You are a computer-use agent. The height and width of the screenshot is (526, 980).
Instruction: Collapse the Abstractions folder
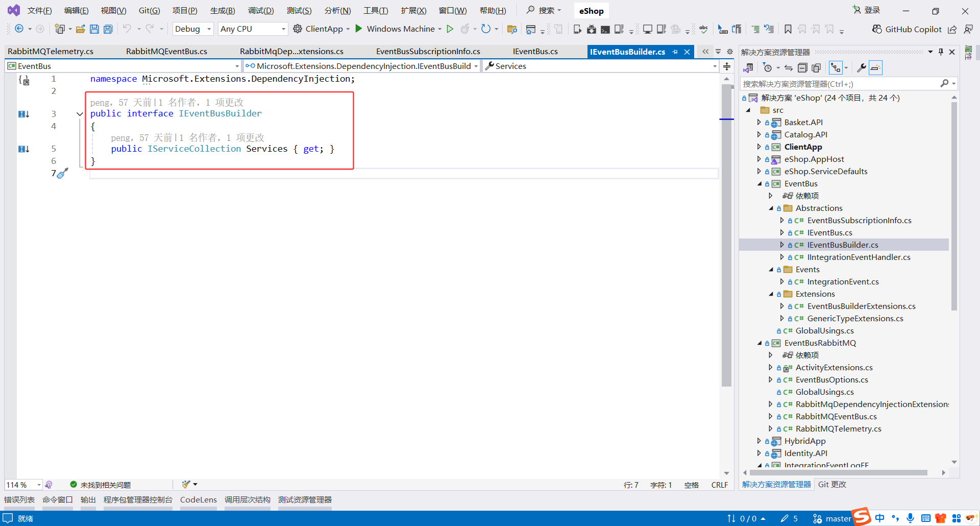771,208
